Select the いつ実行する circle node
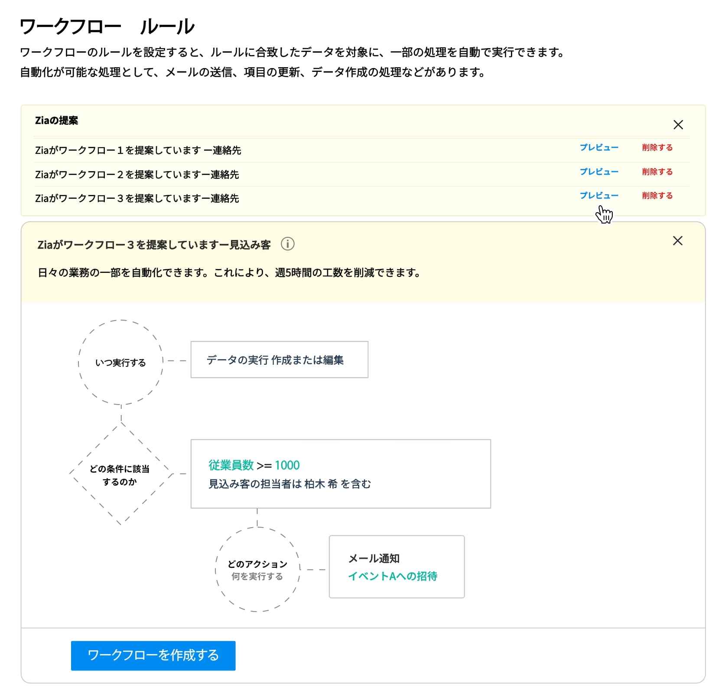 coord(121,363)
